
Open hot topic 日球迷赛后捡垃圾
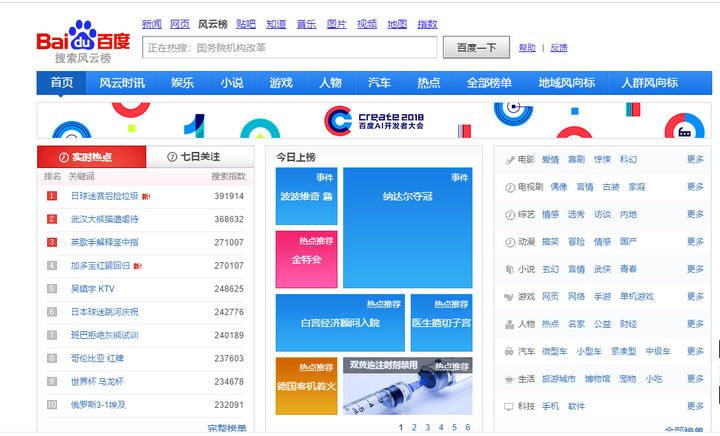pos(105,196)
